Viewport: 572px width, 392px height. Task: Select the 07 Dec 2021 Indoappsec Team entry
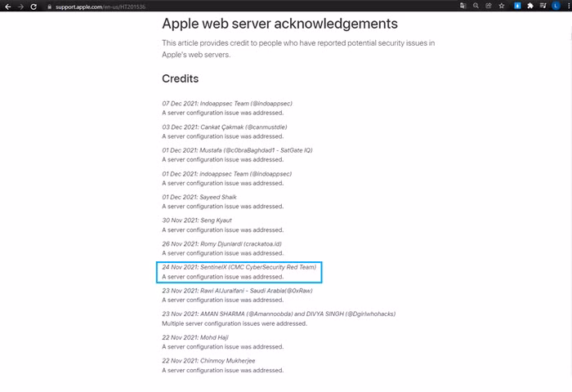pos(227,104)
